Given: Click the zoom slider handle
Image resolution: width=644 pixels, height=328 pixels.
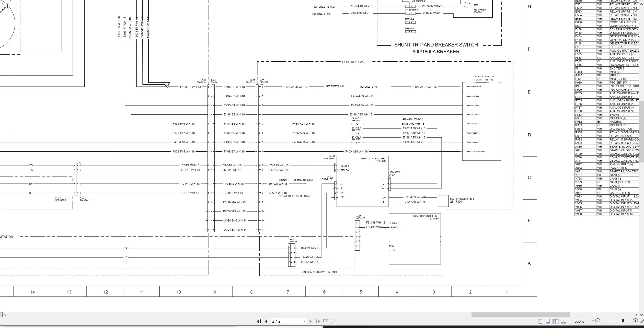Looking at the screenshot, I should (x=623, y=321).
